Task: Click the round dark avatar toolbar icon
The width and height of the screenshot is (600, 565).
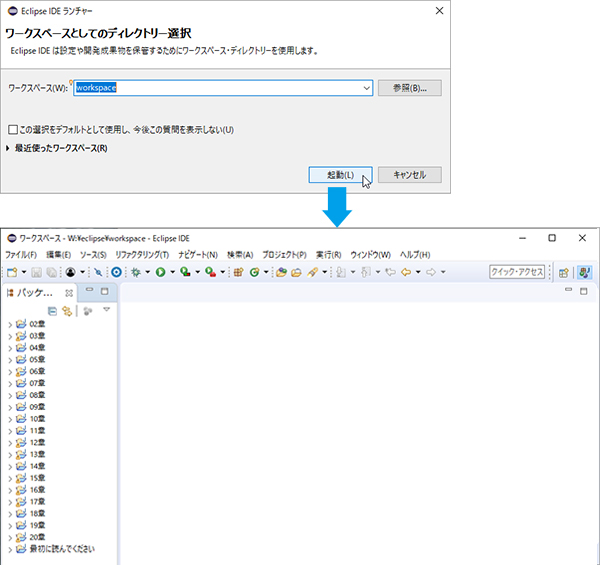Action: (x=70, y=272)
